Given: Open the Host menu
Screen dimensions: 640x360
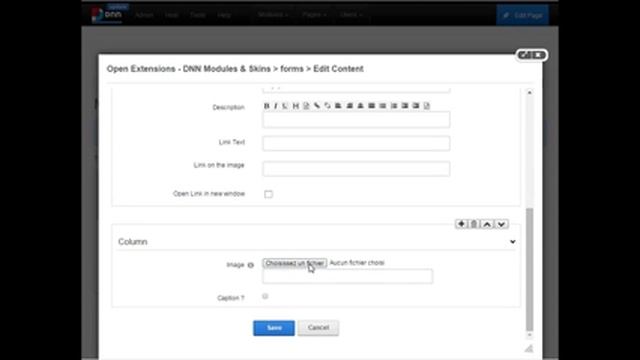Looking at the screenshot, I should (171, 15).
